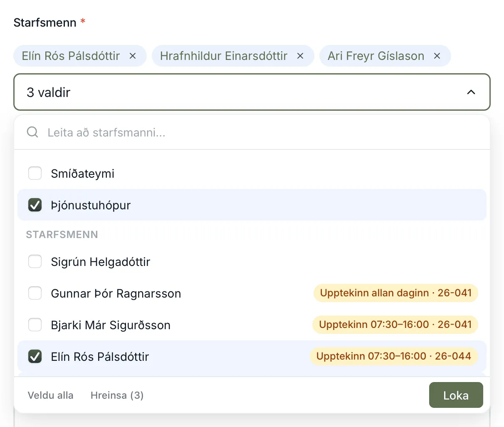Viewport: 504px width, 427px height.
Task: Click the Bjarki "Upptekinn 07:30–16:00 · 26-041" badge
Action: [x=395, y=325]
